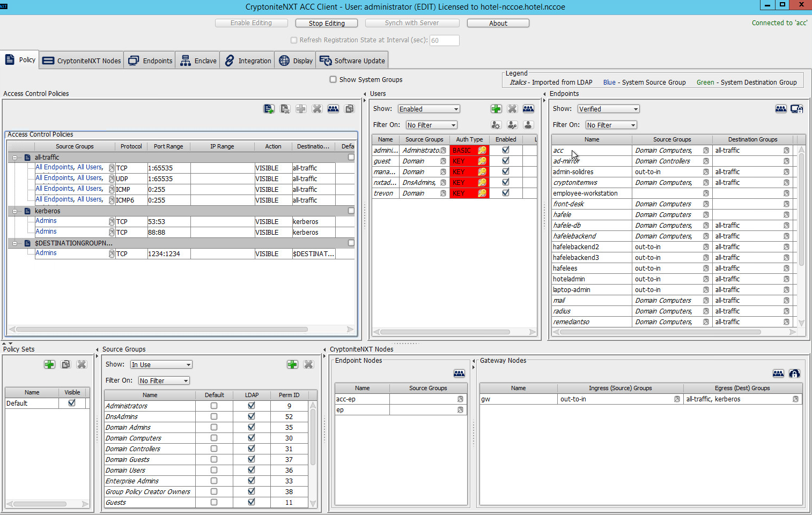Click the key icon in administrator user row
Viewport: 812px width, 515px height.
[482, 151]
